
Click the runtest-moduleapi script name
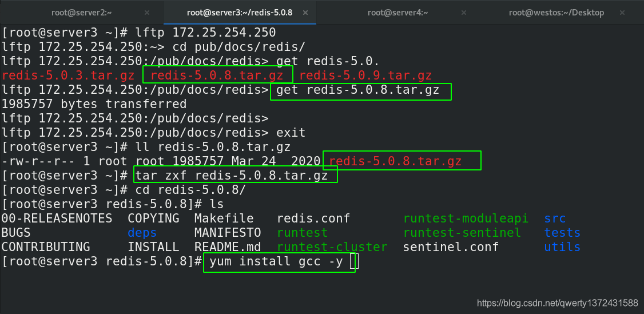point(466,218)
